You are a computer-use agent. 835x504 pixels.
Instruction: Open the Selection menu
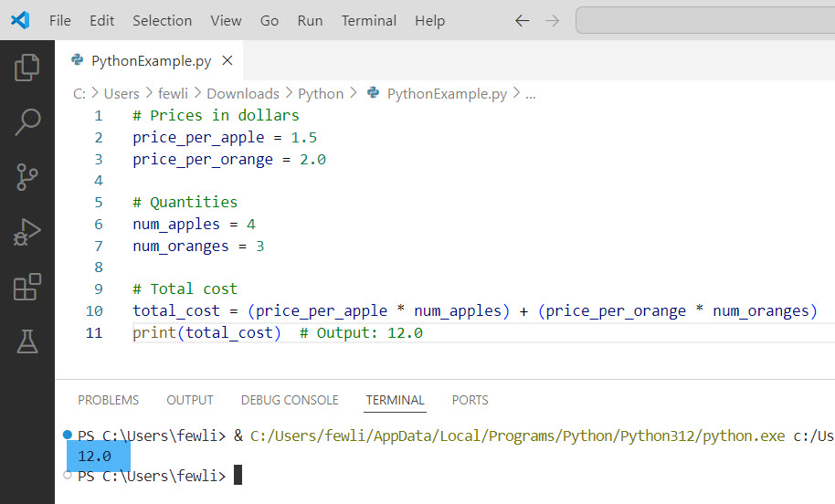163,21
